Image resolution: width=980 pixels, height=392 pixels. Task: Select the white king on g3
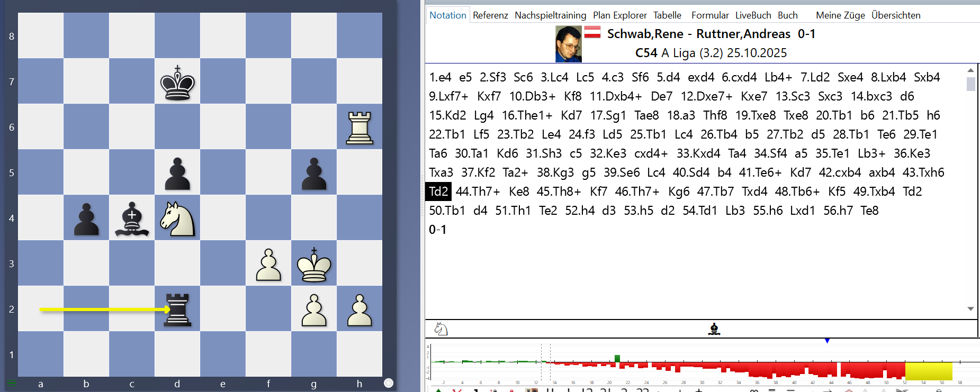tap(314, 263)
